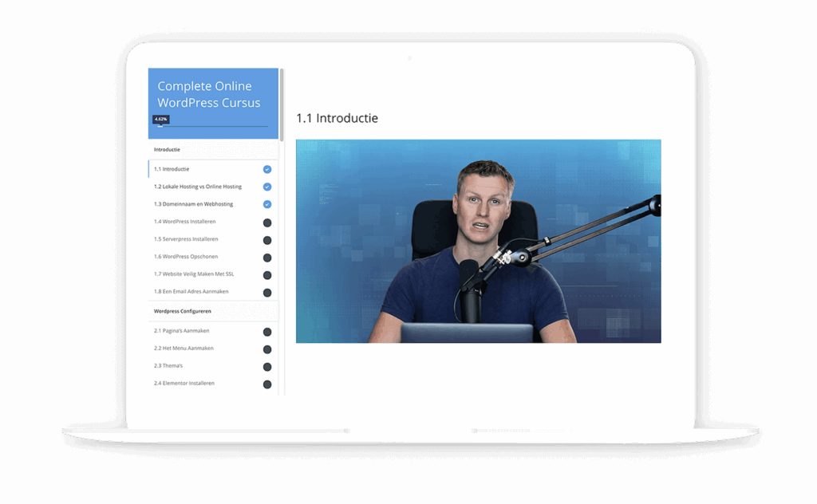817x504 pixels.
Task: Click the completed checkmark beside 1.1 Introductie
Action: pos(267,169)
